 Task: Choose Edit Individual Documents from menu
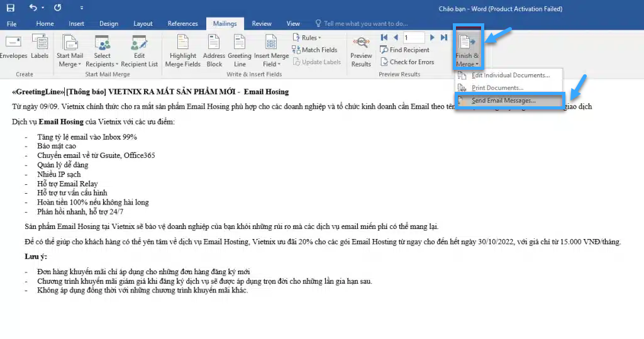(x=508, y=75)
